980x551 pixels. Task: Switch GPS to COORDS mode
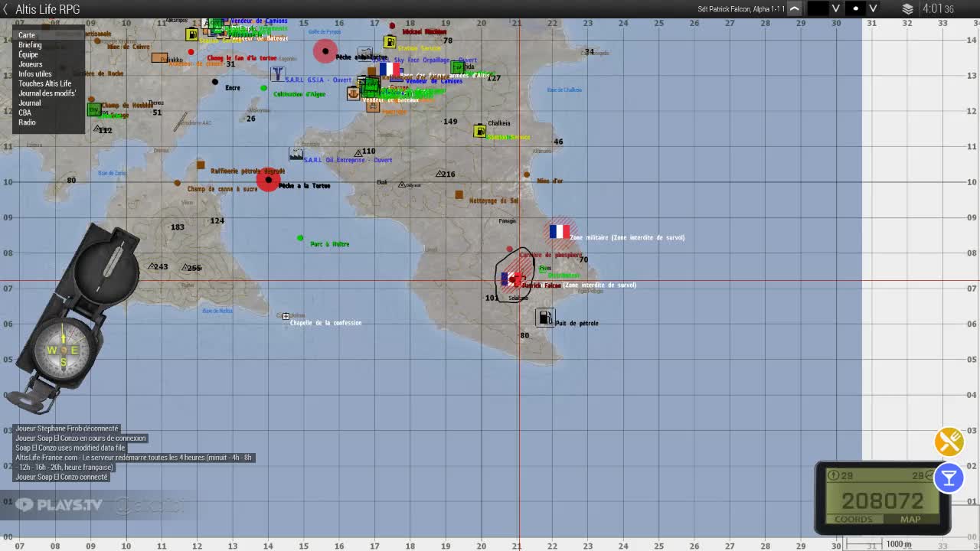click(x=854, y=520)
